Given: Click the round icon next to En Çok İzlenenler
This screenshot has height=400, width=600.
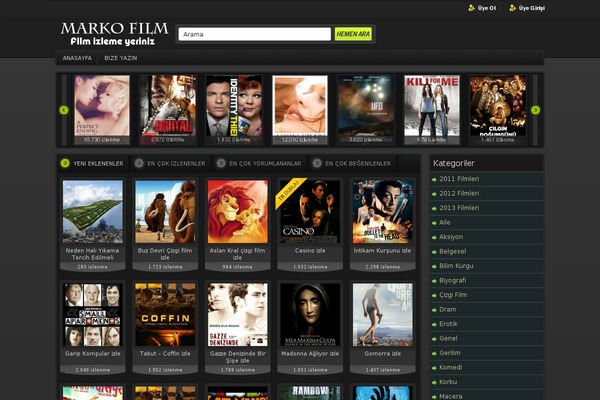Looking at the screenshot, I should 139,163.
